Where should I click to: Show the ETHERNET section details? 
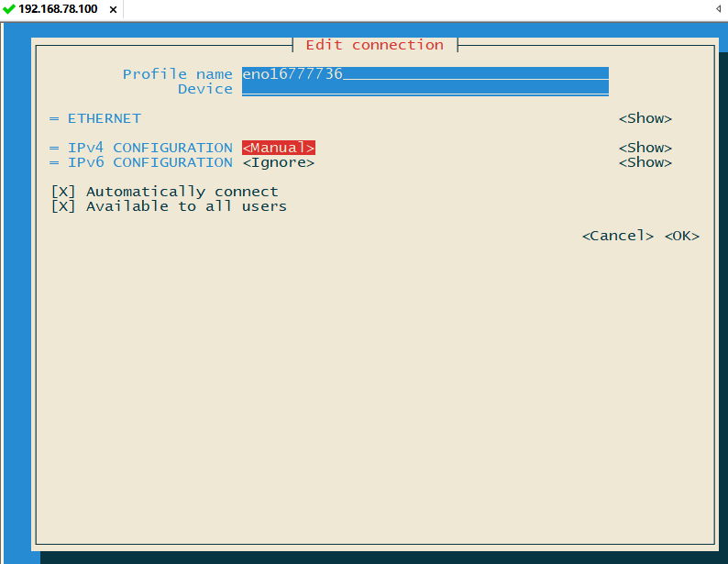[x=645, y=118]
